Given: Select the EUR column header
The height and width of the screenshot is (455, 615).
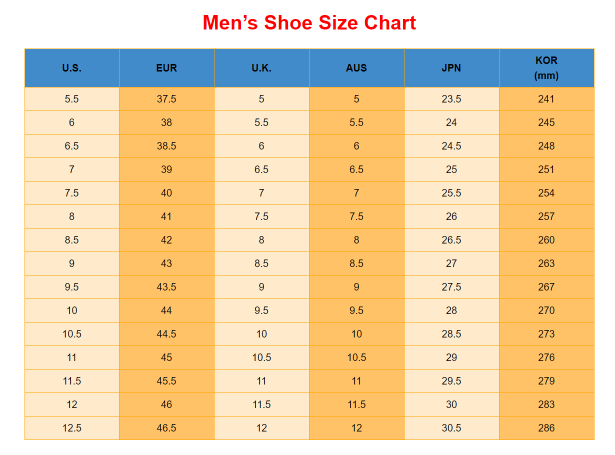Looking at the screenshot, I should (166, 68).
